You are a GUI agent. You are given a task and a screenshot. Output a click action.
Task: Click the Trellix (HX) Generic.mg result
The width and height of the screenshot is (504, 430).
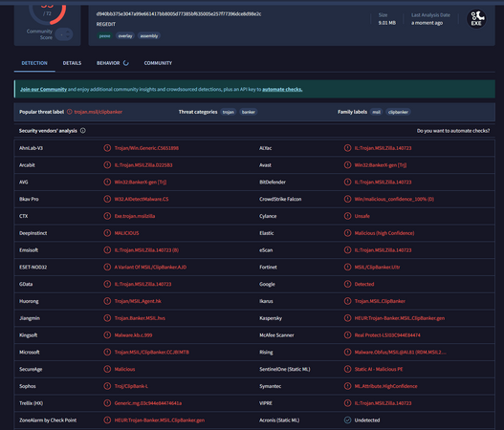coord(148,403)
